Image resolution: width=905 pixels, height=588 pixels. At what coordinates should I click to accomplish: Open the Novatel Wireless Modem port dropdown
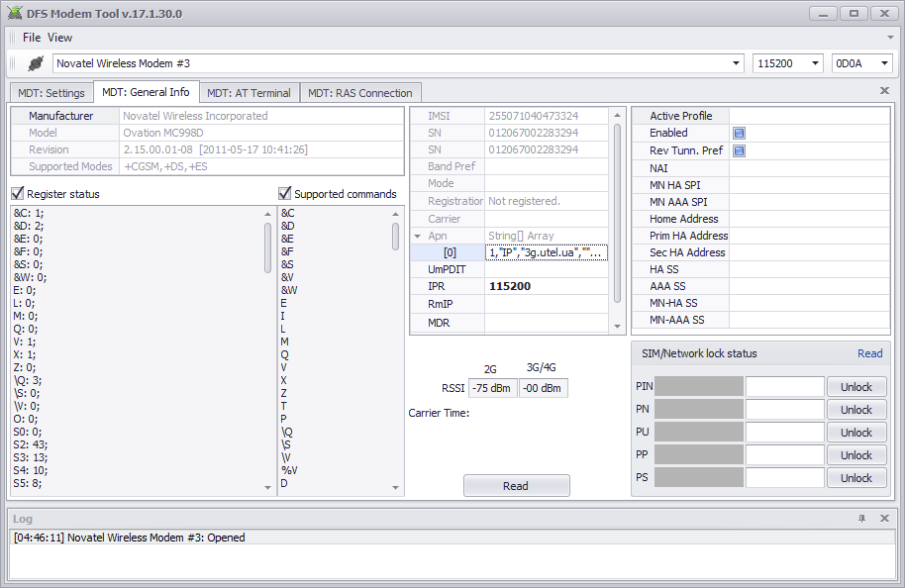[x=736, y=63]
